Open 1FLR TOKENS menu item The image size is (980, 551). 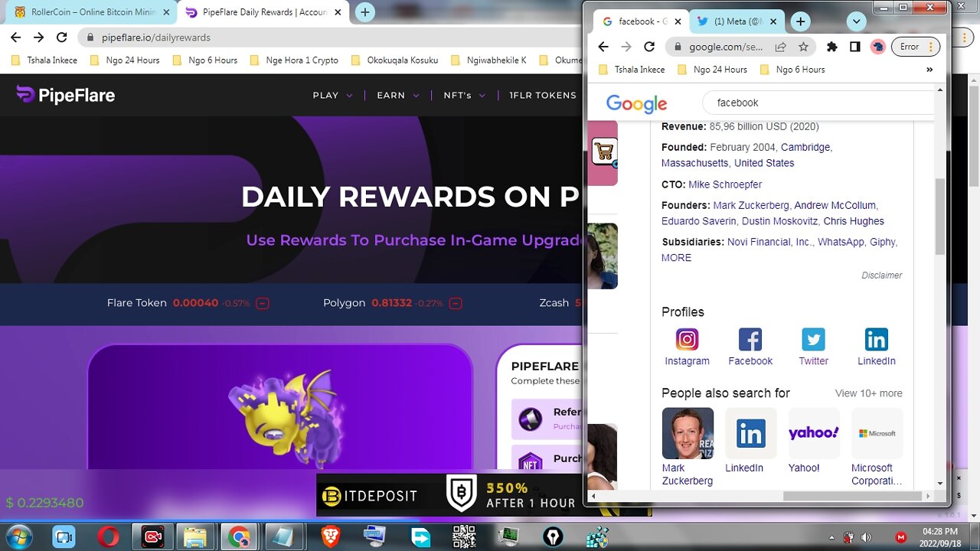543,96
